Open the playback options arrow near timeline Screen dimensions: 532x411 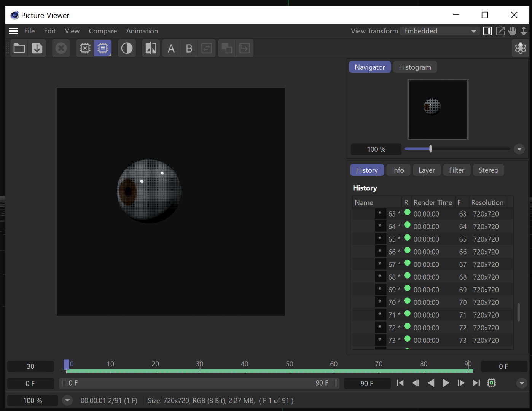pyautogui.click(x=522, y=383)
